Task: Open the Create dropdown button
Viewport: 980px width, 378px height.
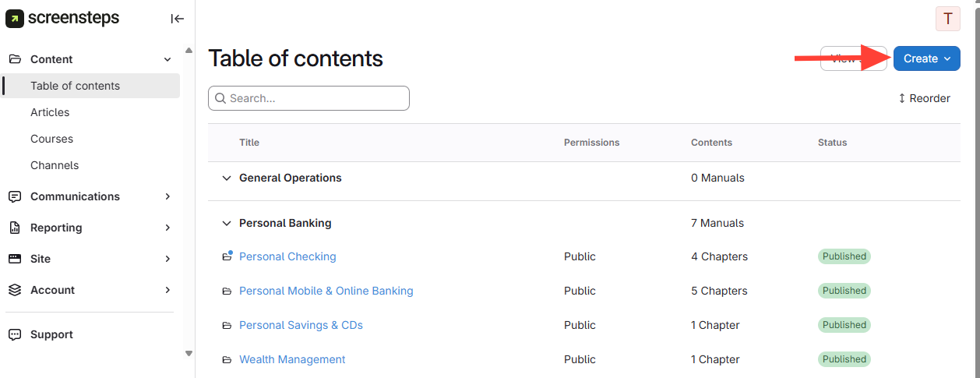Action: (926, 58)
